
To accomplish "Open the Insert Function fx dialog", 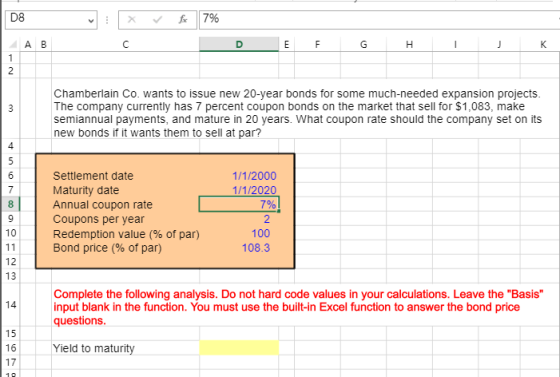I will point(183,19).
